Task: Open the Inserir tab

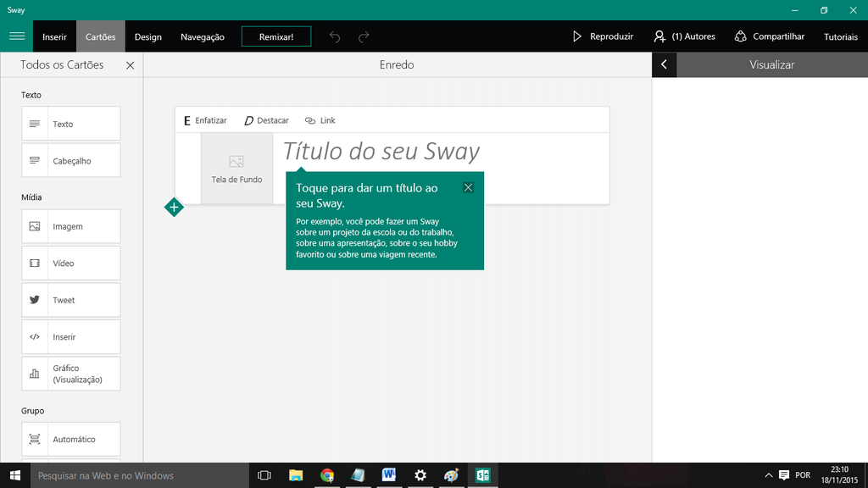Action: (54, 36)
